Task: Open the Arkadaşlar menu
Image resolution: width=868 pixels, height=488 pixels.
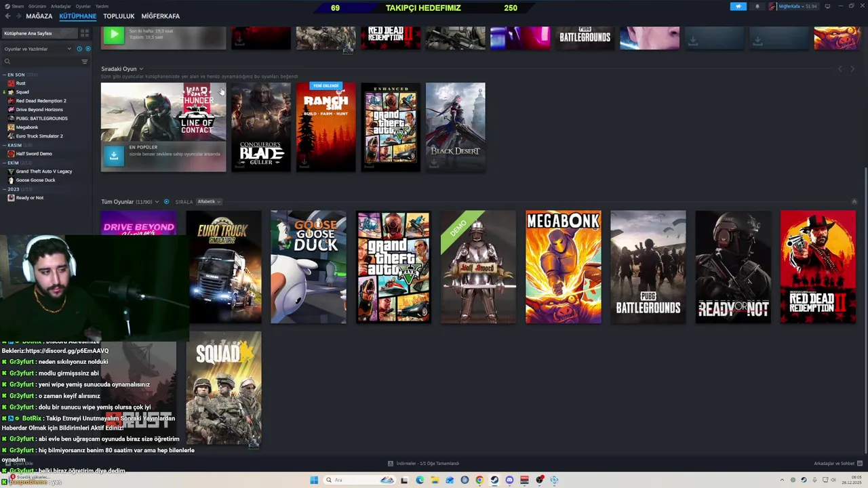Action: (61, 6)
